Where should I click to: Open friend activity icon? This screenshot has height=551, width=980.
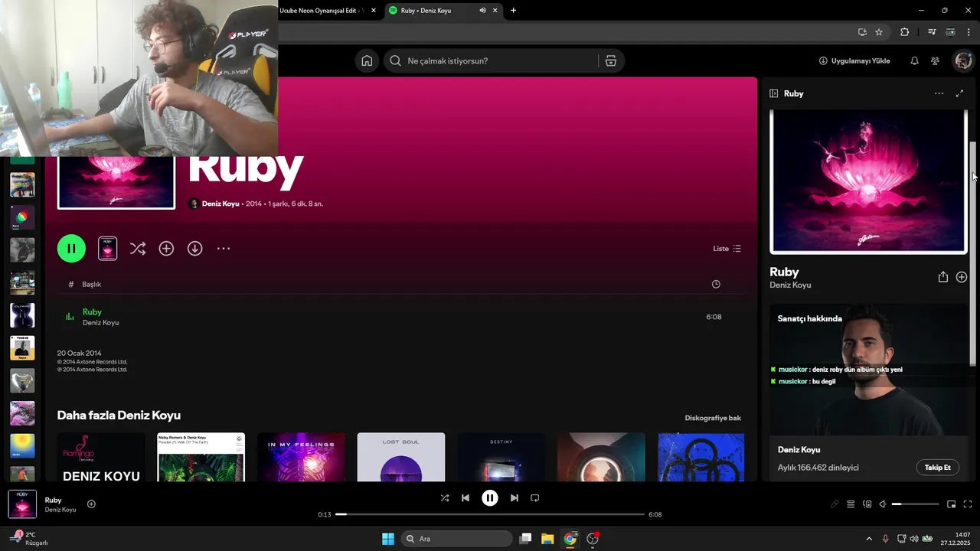coord(935,61)
